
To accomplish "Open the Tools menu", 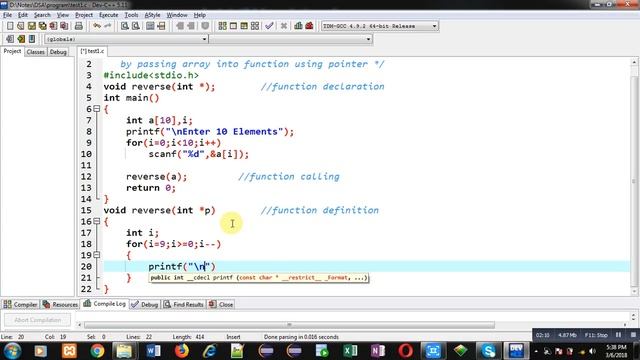I will click(x=131, y=15).
